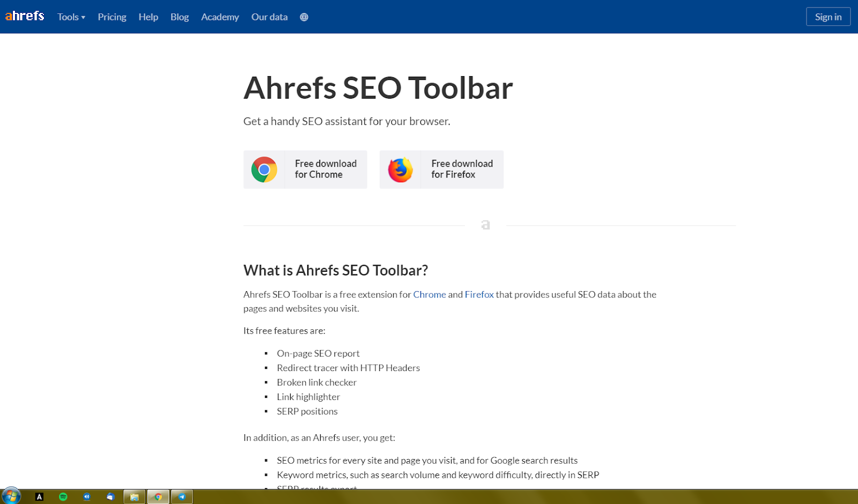Click the Keyword metrics list item
858x504 pixels.
(x=438, y=475)
